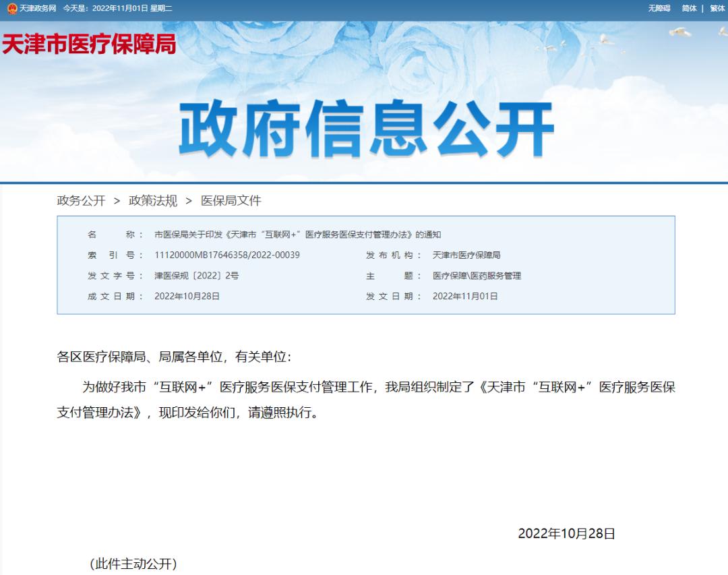728x575 pixels.
Task: Navigate to 医保局文件 breadcrumb
Action: pos(231,201)
